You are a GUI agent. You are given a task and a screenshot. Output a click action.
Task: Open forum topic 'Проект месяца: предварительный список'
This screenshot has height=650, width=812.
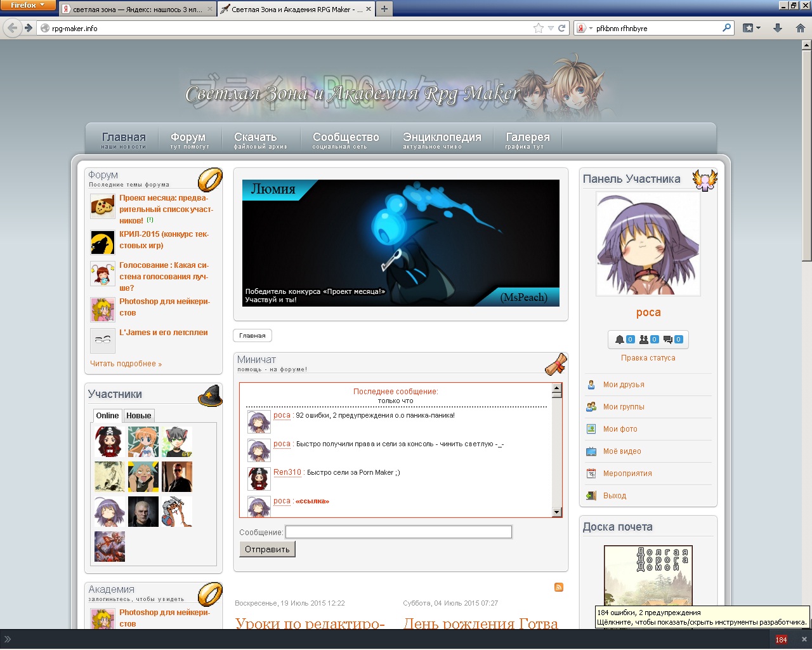coord(166,209)
